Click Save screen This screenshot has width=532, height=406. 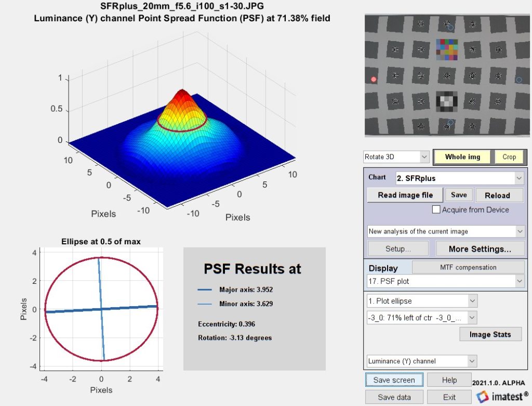click(x=394, y=379)
